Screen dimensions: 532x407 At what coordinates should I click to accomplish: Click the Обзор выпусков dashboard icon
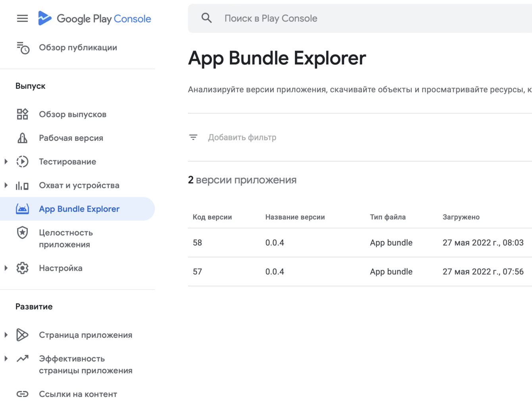(23, 114)
